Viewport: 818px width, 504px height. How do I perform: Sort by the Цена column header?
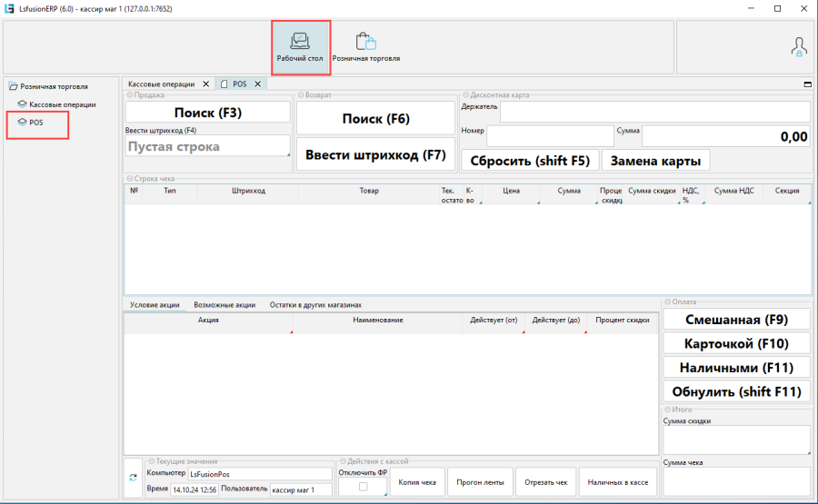pyautogui.click(x=511, y=192)
